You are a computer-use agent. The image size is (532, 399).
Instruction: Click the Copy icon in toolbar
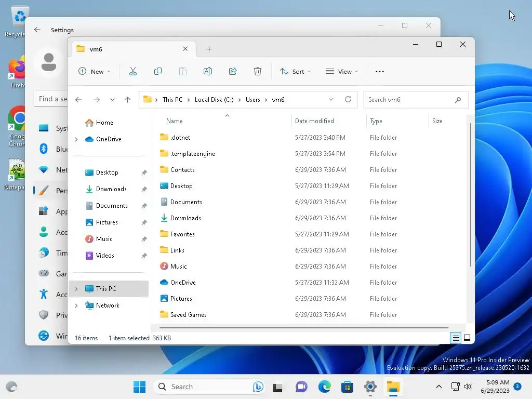[x=158, y=71]
